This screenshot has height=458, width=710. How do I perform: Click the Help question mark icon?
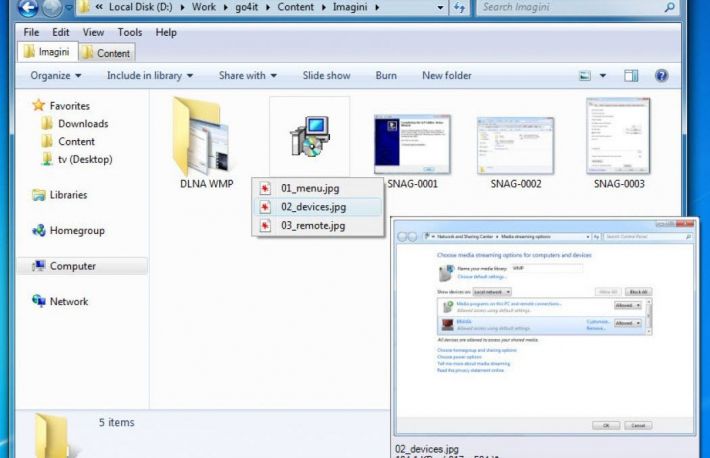pyautogui.click(x=661, y=76)
